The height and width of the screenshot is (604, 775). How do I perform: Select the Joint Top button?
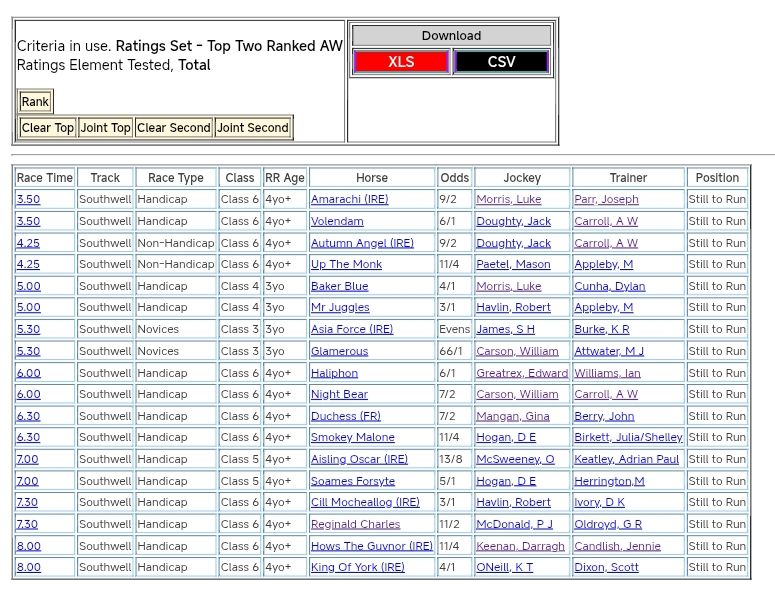pos(106,128)
